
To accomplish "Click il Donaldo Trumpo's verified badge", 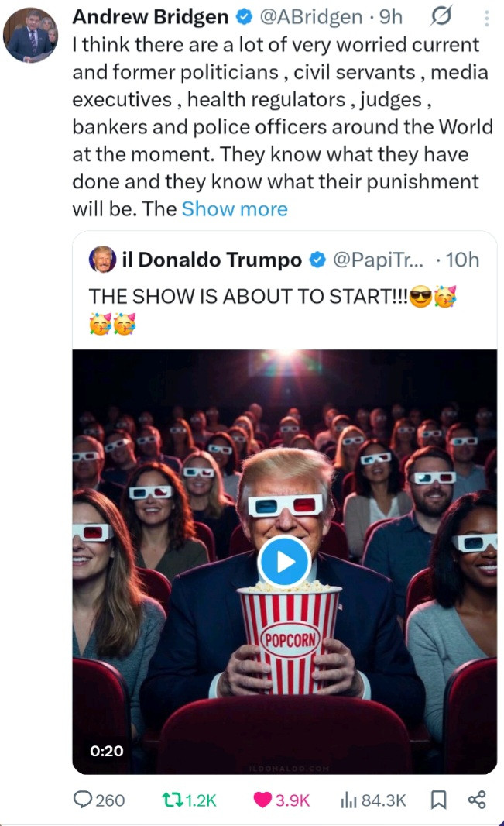I will 317,260.
